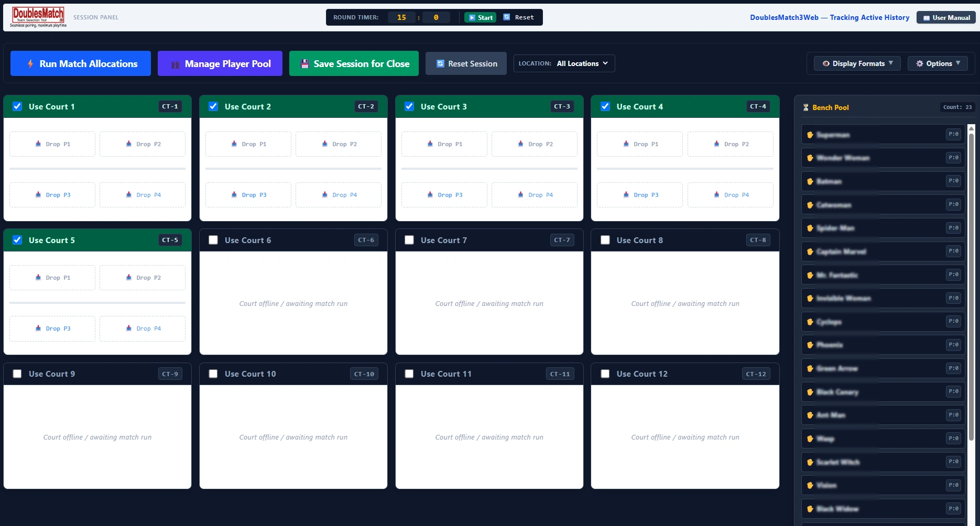This screenshot has width=980, height=526.
Task: Disable the Use Court 5 checkbox
Action: pos(17,240)
